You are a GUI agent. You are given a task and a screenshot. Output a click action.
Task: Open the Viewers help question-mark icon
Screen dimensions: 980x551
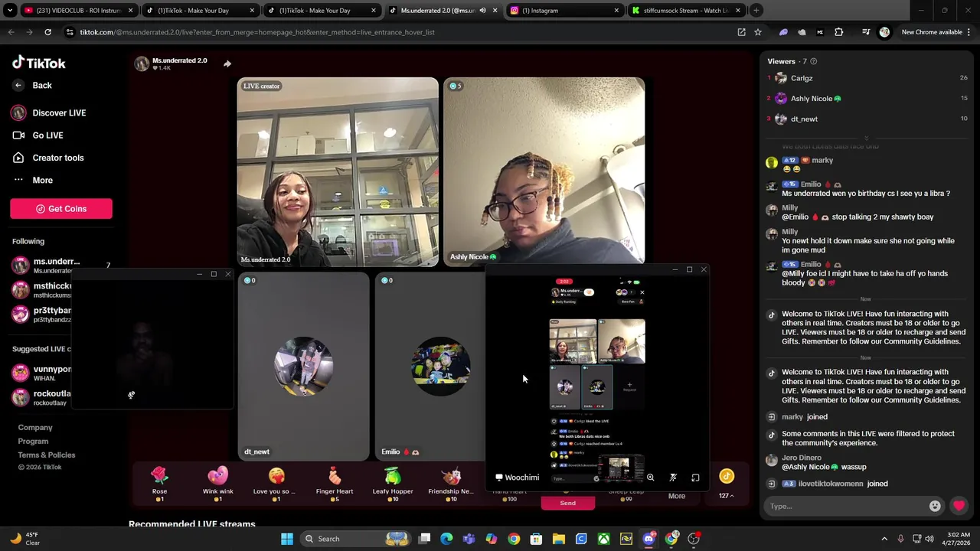pyautogui.click(x=814, y=61)
